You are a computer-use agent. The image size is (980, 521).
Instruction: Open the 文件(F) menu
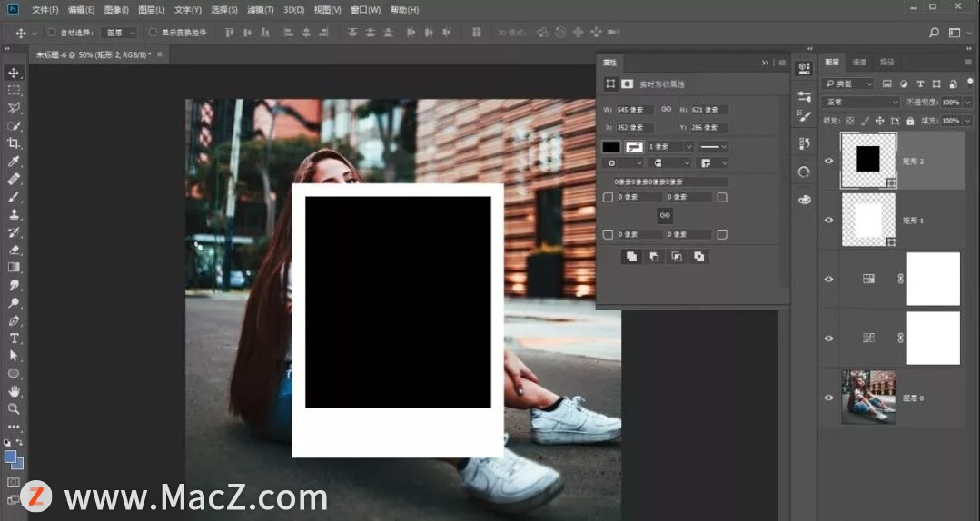click(45, 10)
